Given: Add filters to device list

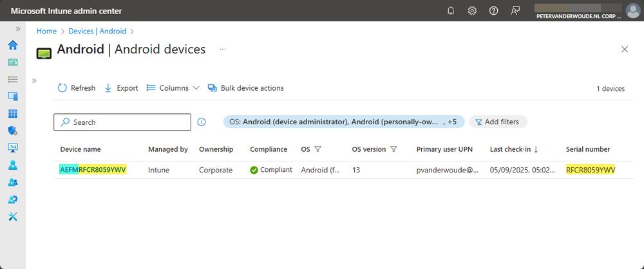Looking at the screenshot, I should (x=498, y=122).
